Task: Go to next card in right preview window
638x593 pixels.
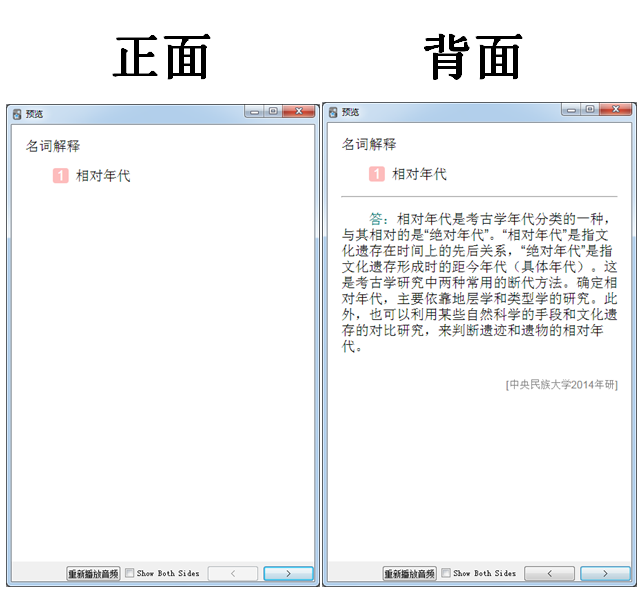Action: click(x=605, y=573)
